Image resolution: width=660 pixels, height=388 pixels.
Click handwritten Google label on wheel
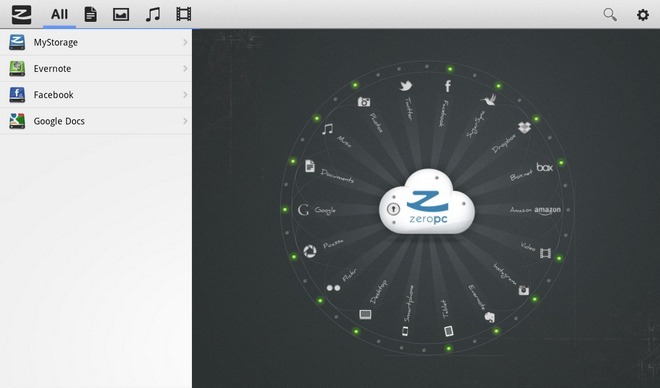coord(325,210)
